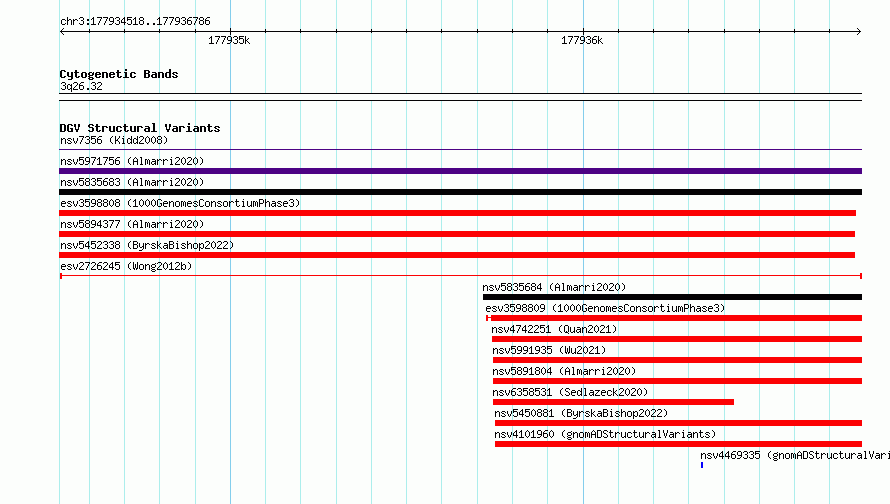Viewport: 890px width, 504px height.
Task: Click the red bar under nsv5450881
Action: tap(678, 423)
